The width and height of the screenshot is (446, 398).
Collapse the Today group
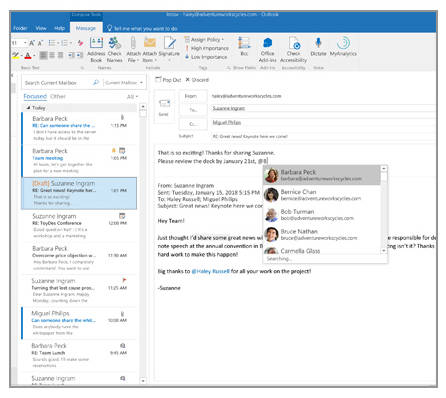pyautogui.click(x=29, y=108)
